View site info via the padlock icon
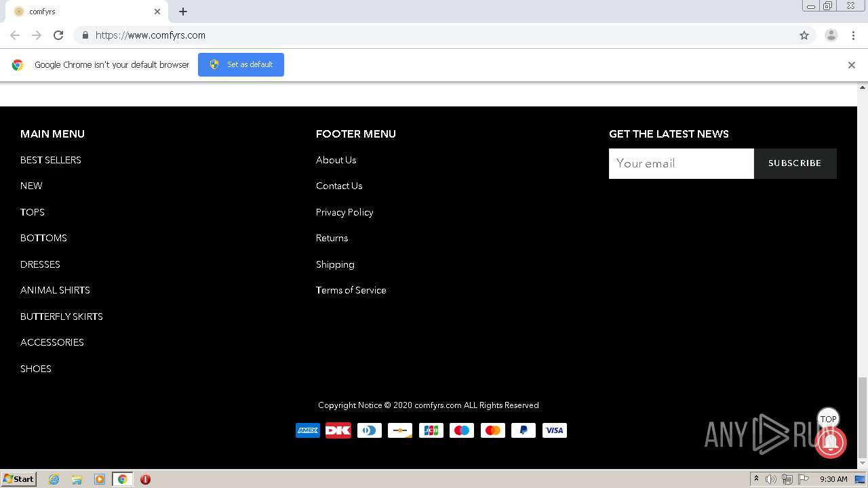The image size is (868, 488). [x=85, y=35]
